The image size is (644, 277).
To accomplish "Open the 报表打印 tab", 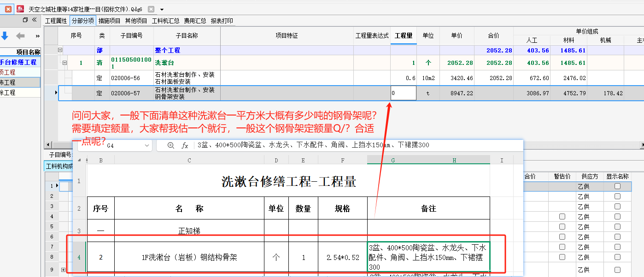I will (222, 21).
